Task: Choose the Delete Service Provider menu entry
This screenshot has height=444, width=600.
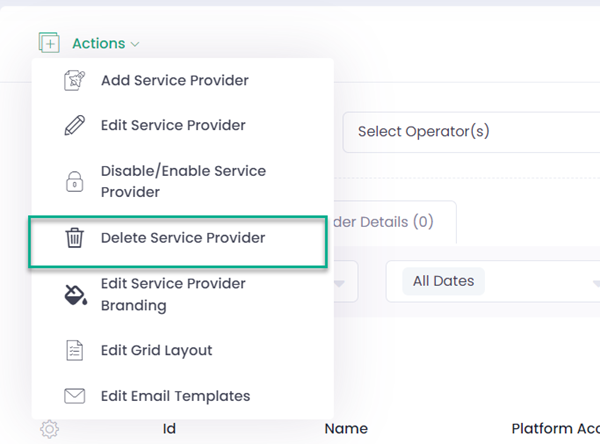Action: [x=182, y=238]
